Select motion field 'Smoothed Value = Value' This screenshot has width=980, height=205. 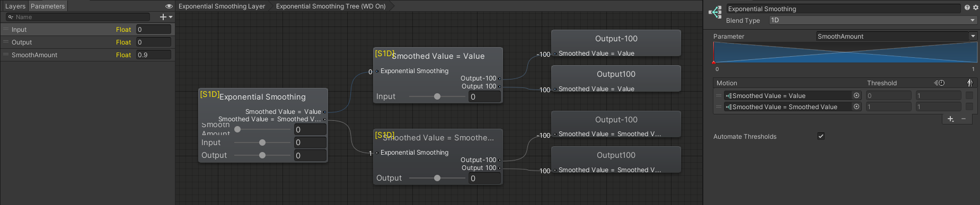[788, 95]
